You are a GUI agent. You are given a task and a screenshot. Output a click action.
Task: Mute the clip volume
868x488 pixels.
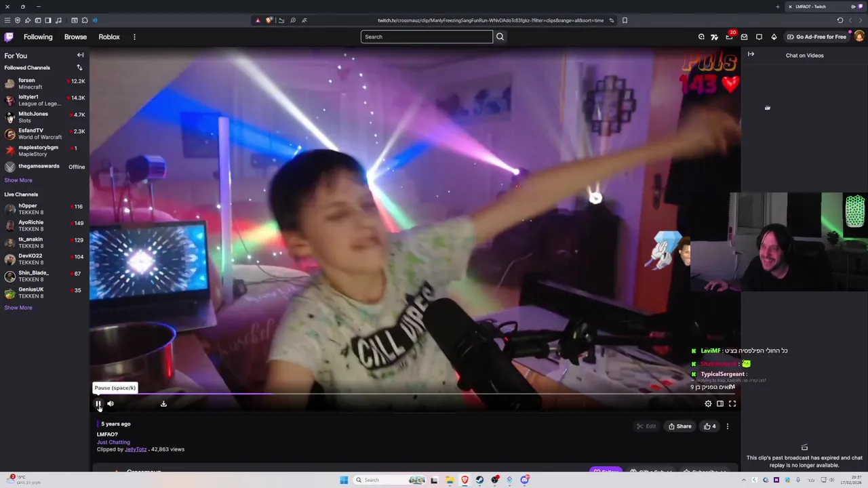111,404
